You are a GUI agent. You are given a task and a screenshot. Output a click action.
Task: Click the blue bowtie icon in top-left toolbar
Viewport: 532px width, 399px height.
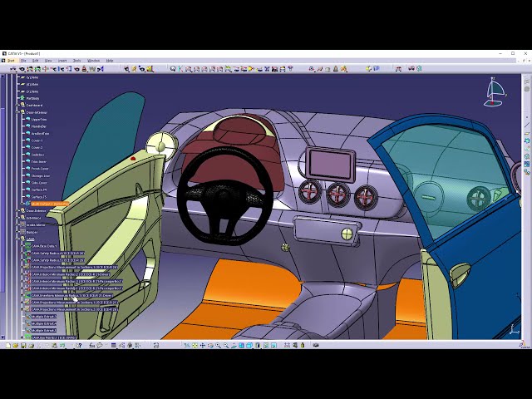click(101, 69)
